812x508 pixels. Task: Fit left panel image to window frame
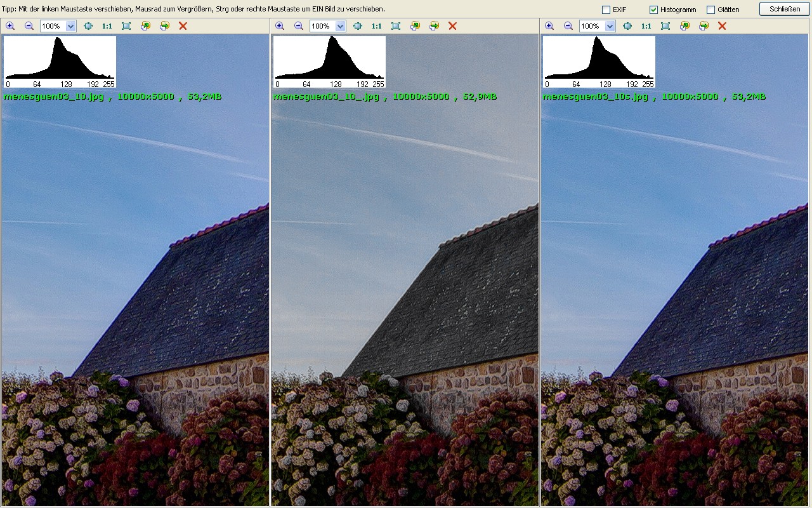point(126,26)
